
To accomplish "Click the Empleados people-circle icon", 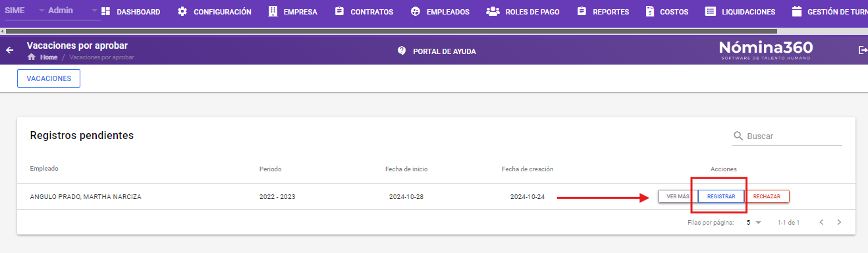I will pyautogui.click(x=415, y=11).
